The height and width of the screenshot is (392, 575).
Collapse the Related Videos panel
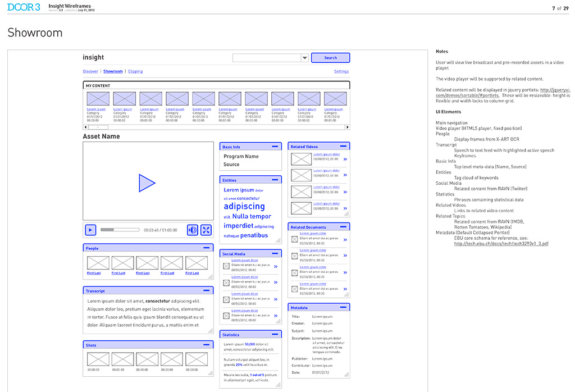pos(343,147)
